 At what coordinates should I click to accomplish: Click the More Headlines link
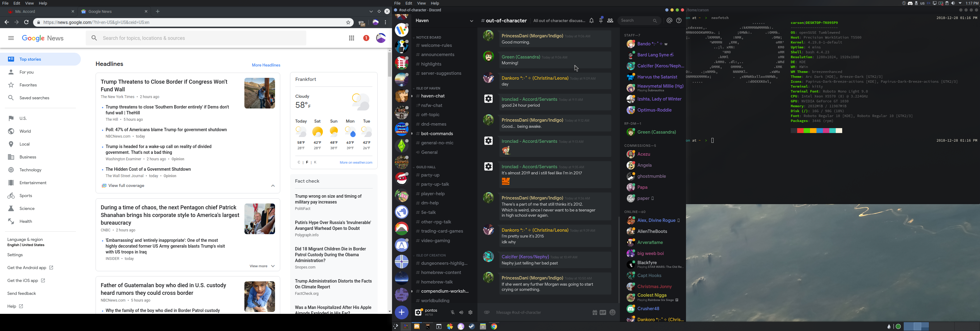click(x=266, y=66)
